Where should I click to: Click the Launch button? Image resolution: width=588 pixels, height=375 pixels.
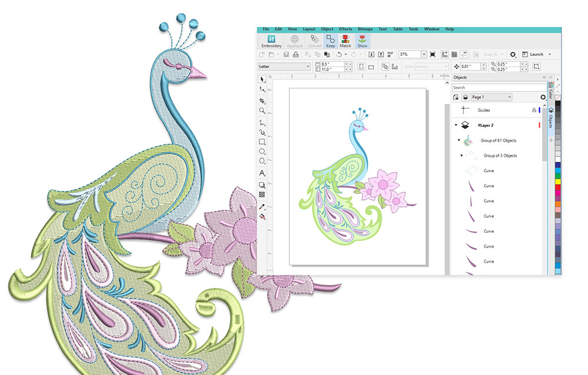pos(536,53)
